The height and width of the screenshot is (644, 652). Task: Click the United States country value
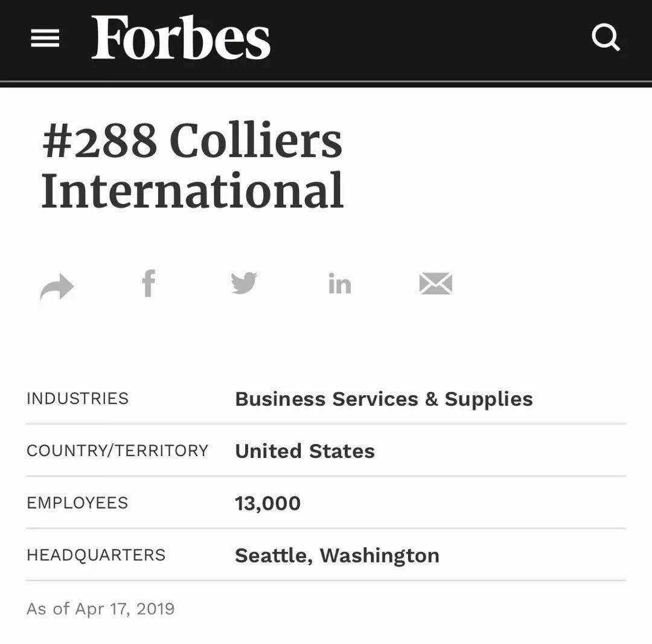tap(305, 451)
